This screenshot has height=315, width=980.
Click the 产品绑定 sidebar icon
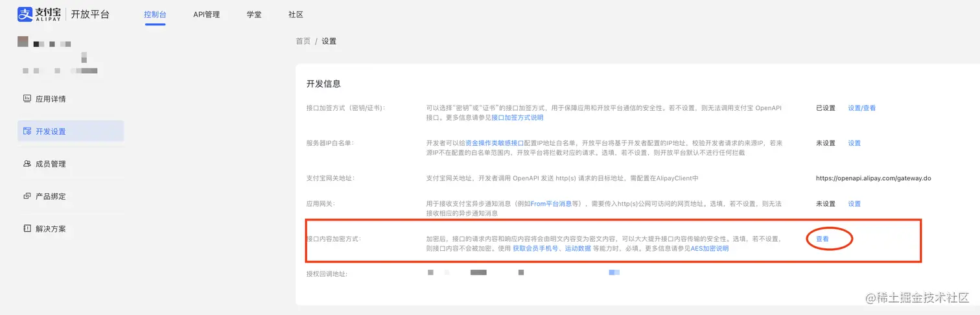[x=27, y=196]
